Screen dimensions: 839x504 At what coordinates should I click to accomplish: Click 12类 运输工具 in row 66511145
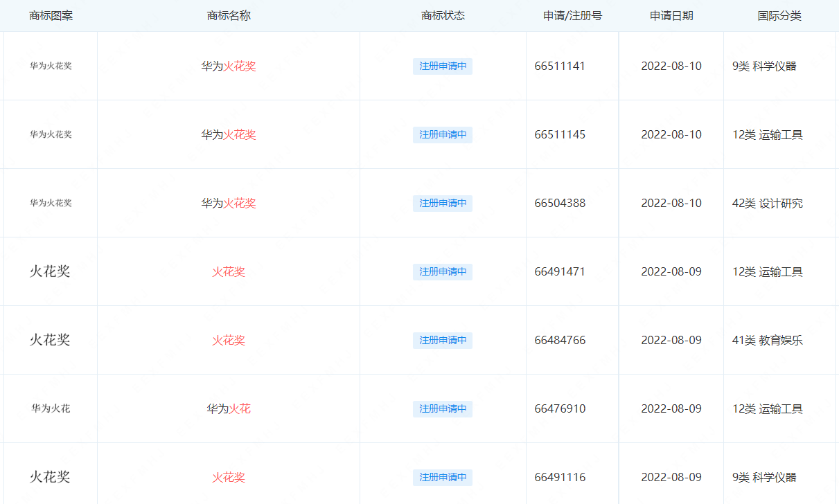pyautogui.click(x=768, y=135)
